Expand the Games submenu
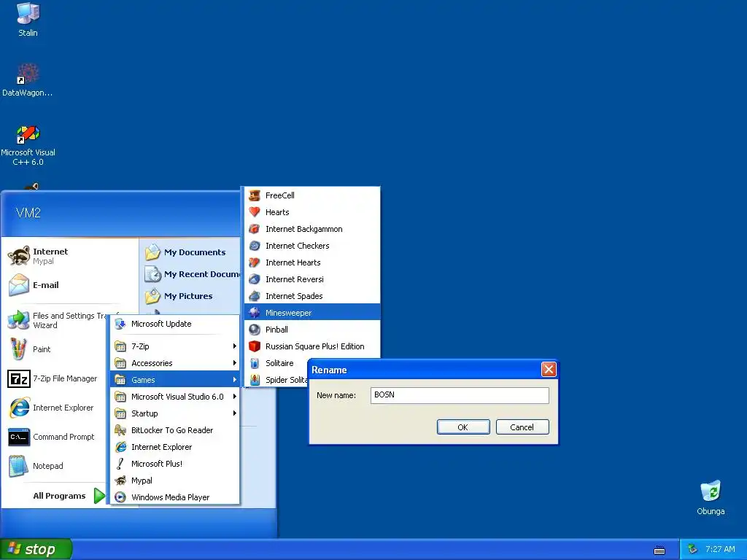The height and width of the screenshot is (560, 747). tap(175, 379)
